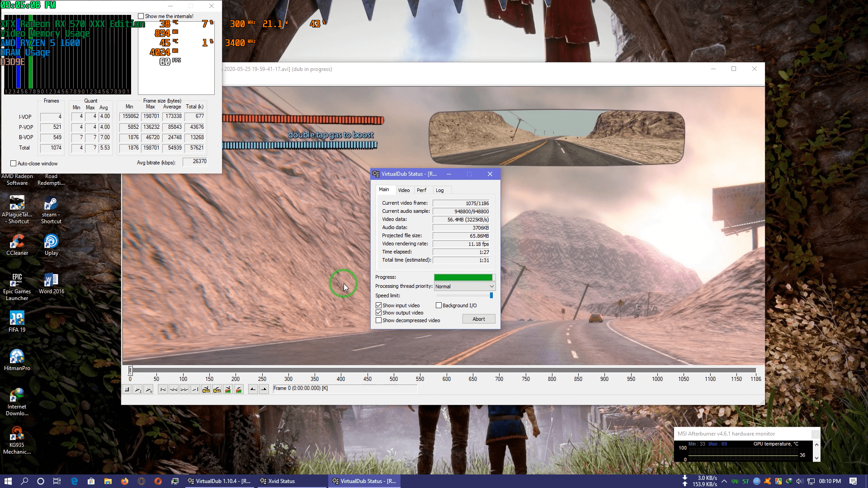Screen dimensions: 868x488
Task: Open Epic Games Launcher desktop icon
Action: tap(17, 286)
